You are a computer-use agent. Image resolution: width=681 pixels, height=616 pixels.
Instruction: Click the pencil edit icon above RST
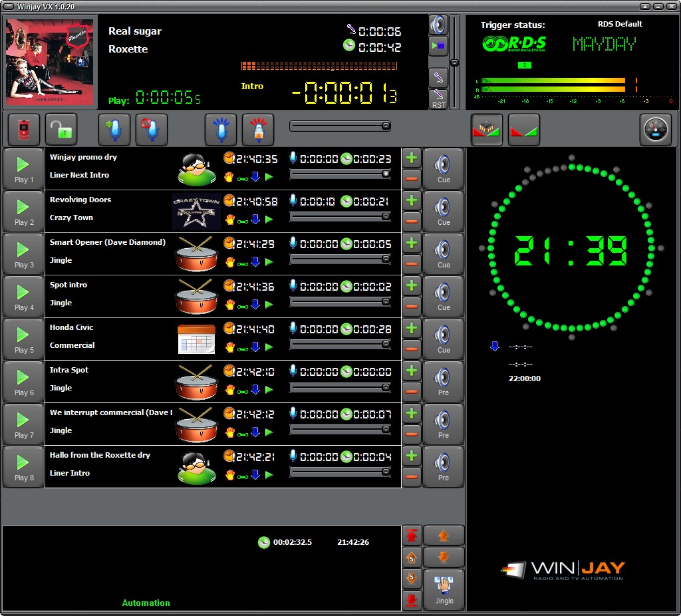point(438,78)
